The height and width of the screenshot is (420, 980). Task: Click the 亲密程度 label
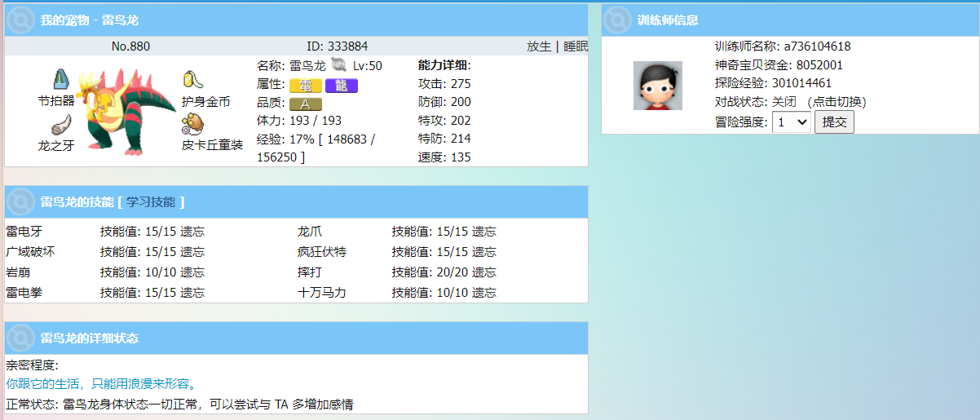point(33,365)
